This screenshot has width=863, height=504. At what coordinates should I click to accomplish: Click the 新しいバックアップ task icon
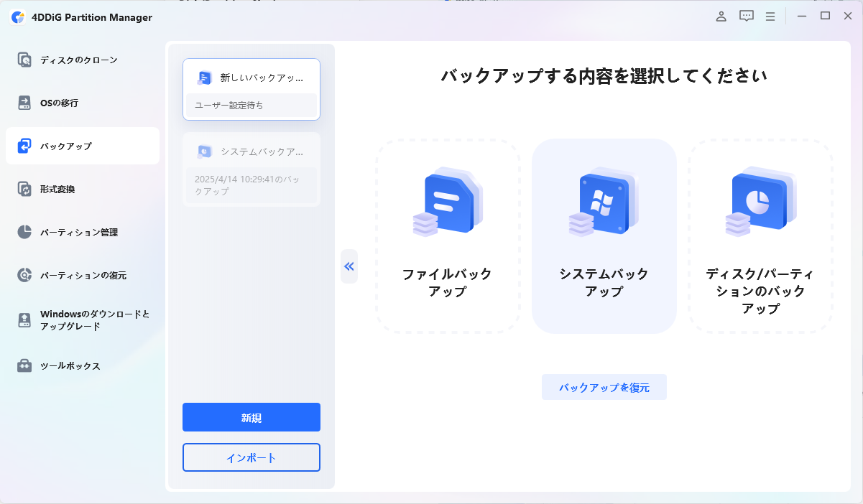pos(205,78)
